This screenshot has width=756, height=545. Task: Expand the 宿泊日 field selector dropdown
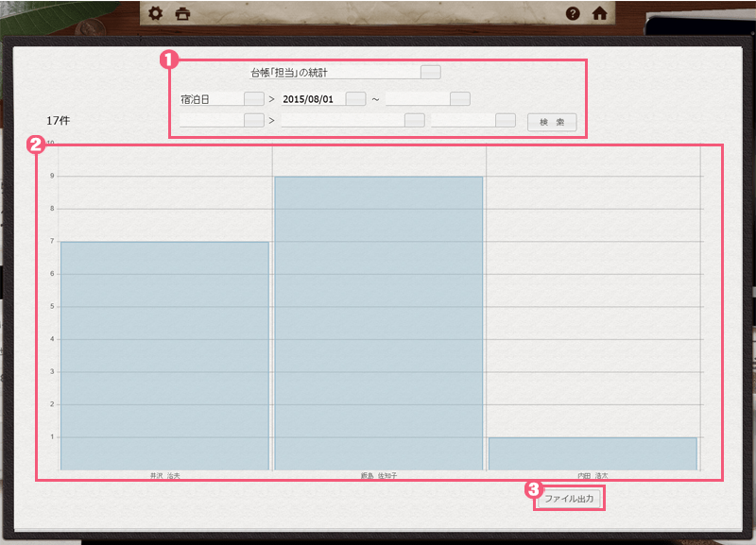253,98
